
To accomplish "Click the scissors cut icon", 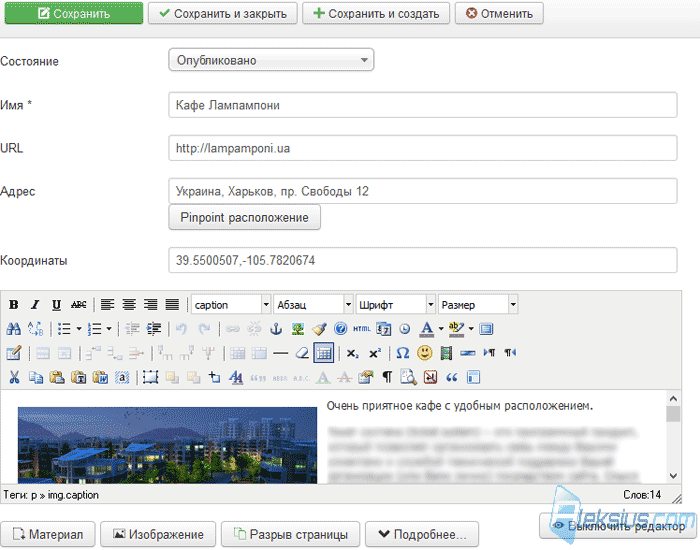I will click(14, 377).
